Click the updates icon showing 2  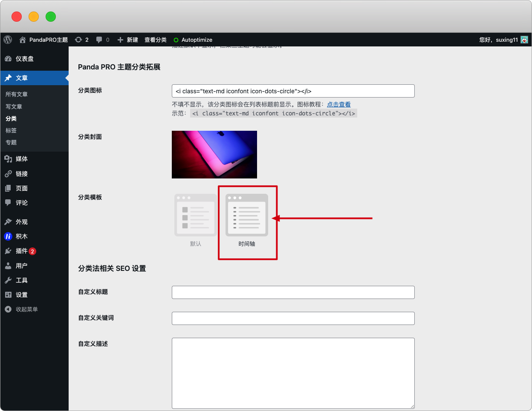pos(81,40)
